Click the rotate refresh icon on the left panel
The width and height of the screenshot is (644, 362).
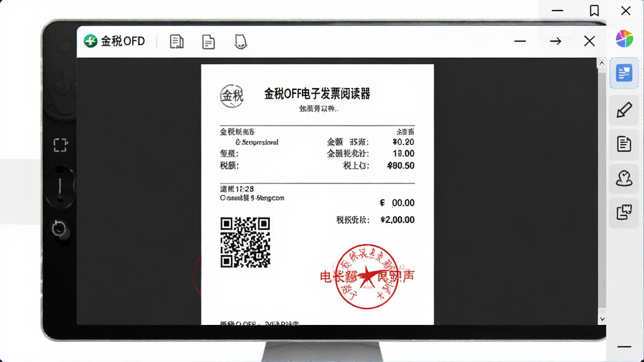(x=59, y=229)
